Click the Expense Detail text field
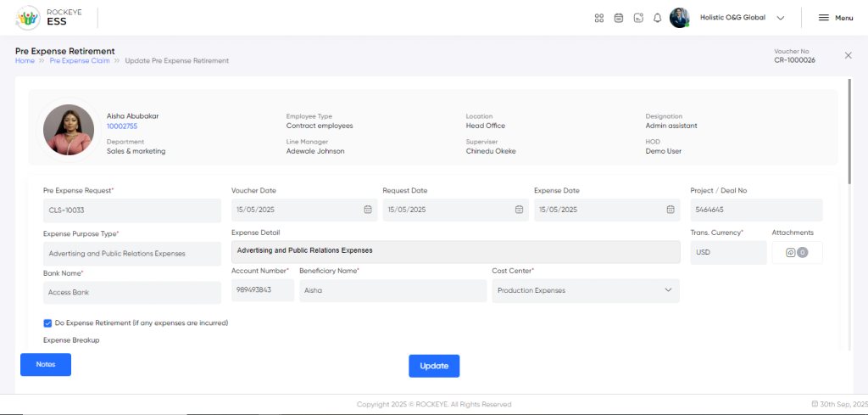The height and width of the screenshot is (415, 868). coord(455,251)
